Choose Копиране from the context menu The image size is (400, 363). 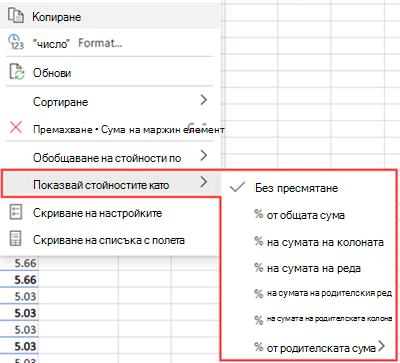coord(110,17)
